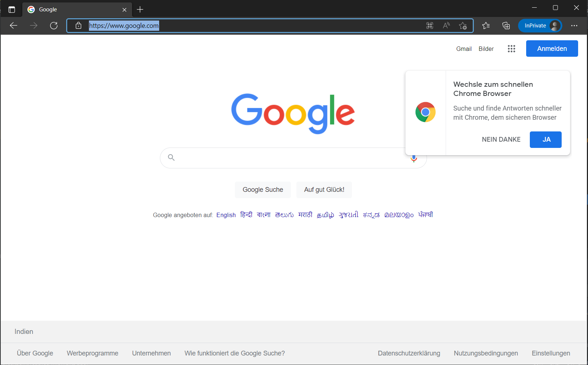The image size is (588, 365).
Task: Click the Auf gut Glück! button
Action: (324, 190)
